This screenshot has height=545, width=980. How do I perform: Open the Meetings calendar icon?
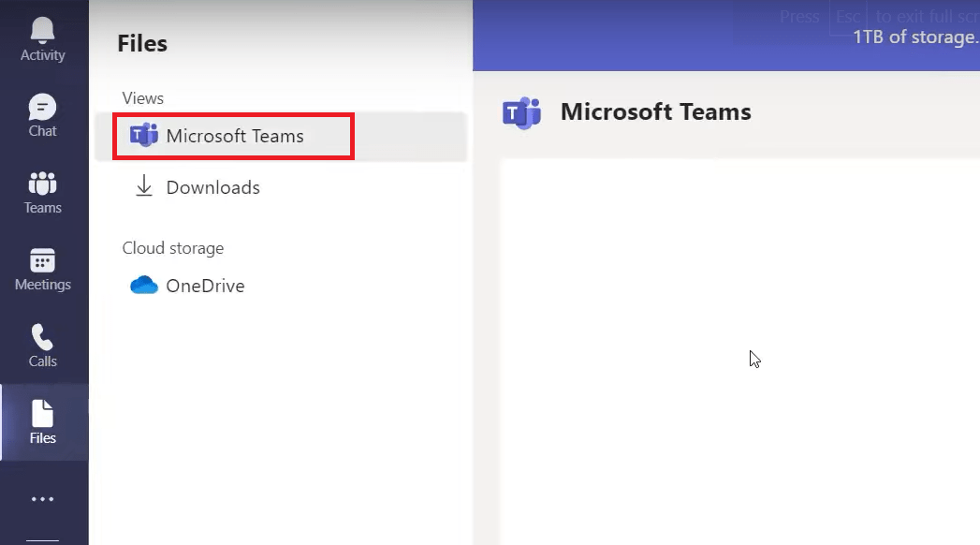[x=42, y=260]
